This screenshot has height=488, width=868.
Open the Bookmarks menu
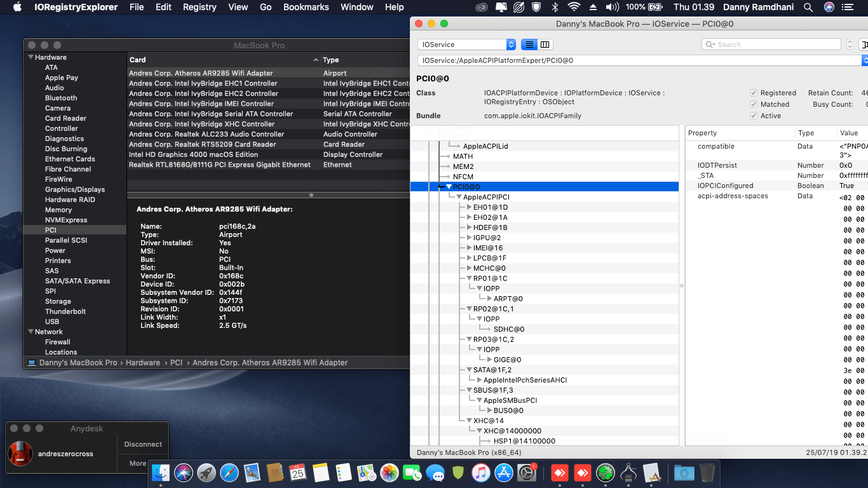click(x=306, y=7)
